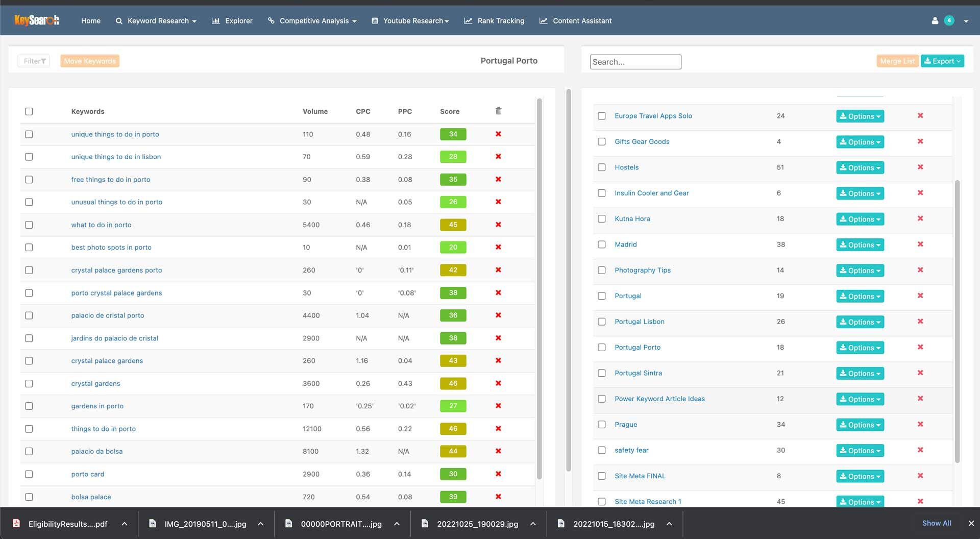This screenshot has height=539, width=980.
Task: Delete the safety fear list
Action: pos(920,450)
